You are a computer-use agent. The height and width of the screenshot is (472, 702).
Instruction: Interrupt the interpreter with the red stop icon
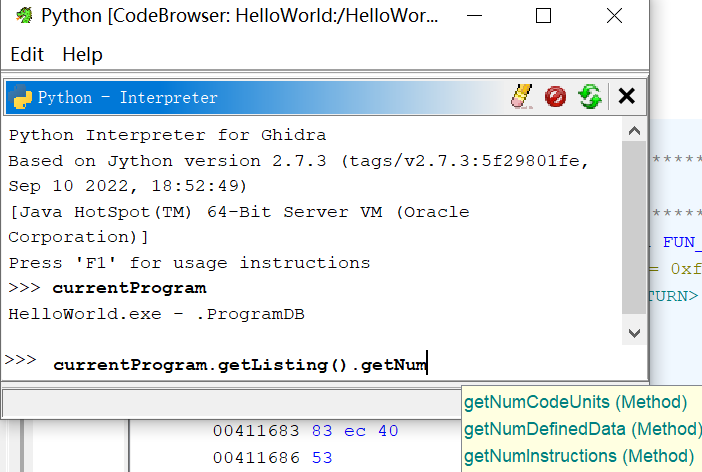click(x=555, y=96)
